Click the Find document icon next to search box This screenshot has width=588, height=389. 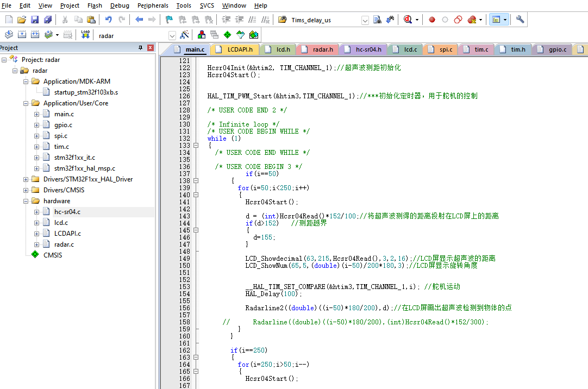click(377, 20)
